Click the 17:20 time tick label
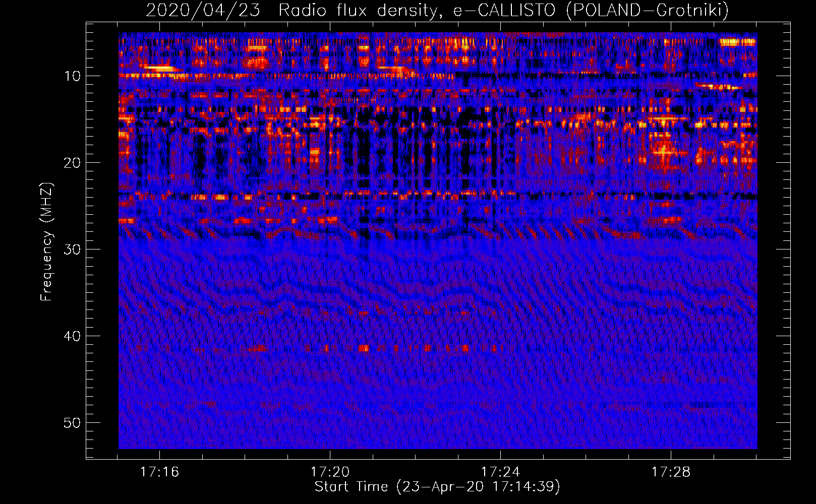Image resolution: width=816 pixels, height=504 pixels. pos(330,472)
